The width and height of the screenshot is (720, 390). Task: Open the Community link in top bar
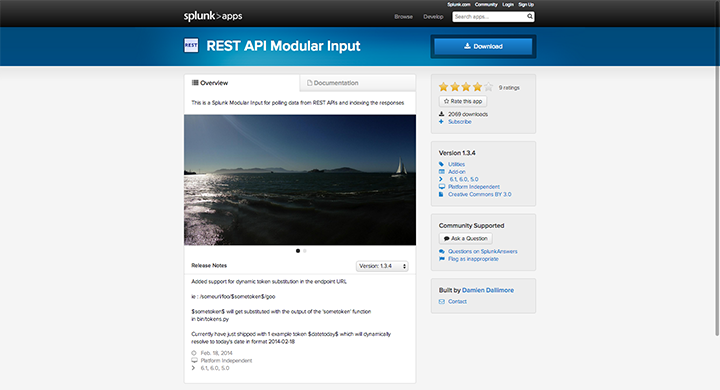(486, 5)
